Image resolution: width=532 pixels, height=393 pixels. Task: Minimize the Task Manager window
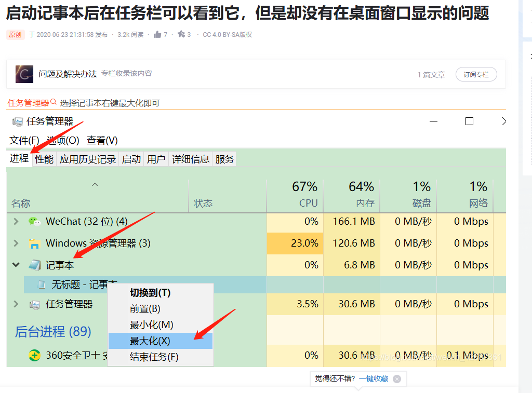434,121
